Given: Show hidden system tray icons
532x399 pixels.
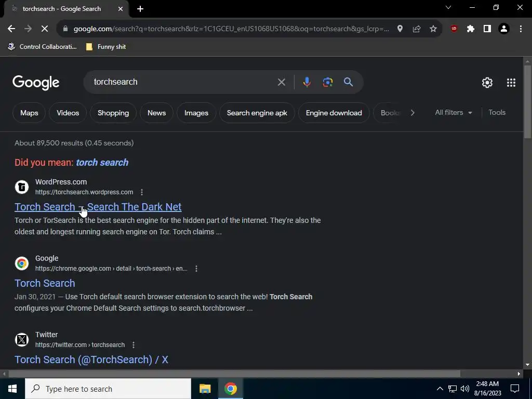Looking at the screenshot, I should tap(440, 389).
